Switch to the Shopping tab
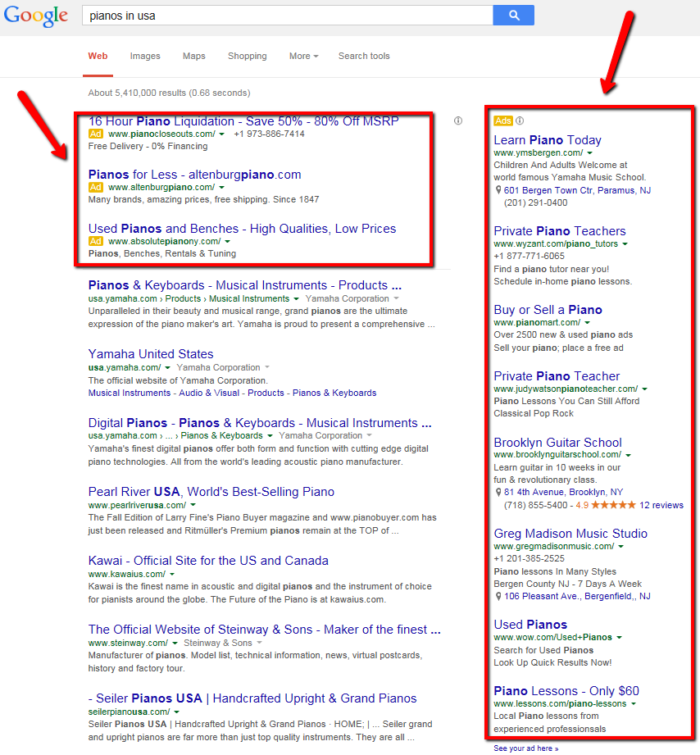Viewport: 700px width, 755px height. pyautogui.click(x=247, y=57)
